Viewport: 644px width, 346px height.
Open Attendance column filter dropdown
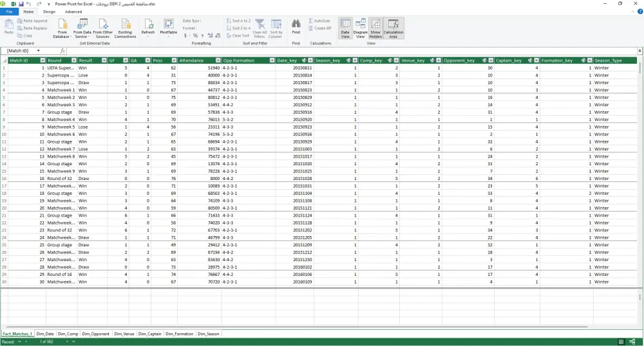pyautogui.click(x=218, y=60)
